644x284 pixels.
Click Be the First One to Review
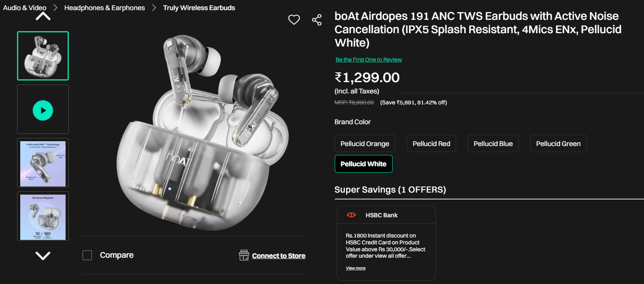368,59
